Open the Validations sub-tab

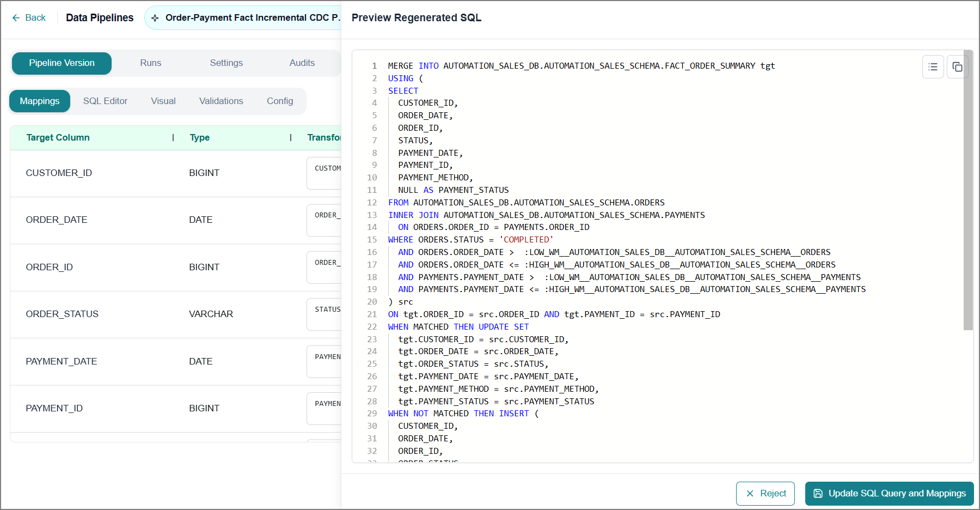[221, 101]
